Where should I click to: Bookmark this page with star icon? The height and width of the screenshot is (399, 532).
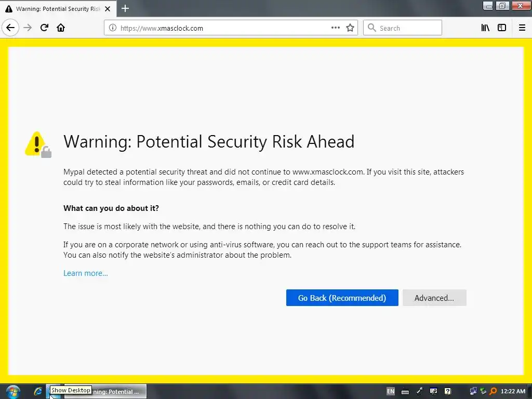click(x=350, y=28)
